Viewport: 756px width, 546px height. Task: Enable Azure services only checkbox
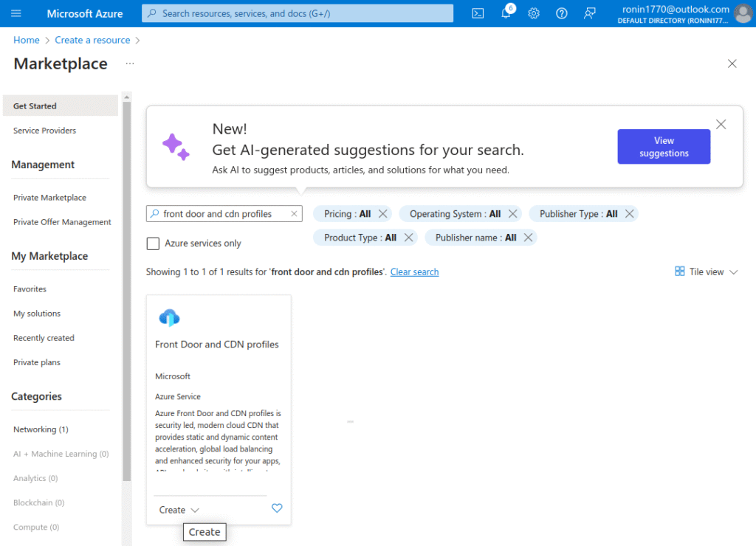pyautogui.click(x=153, y=243)
